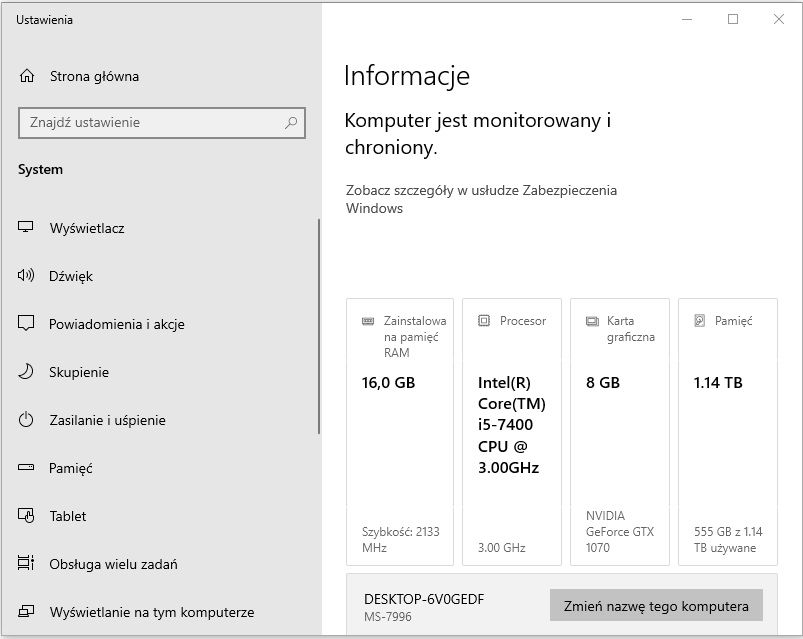Click the Zmień nazwę tego komputera button
The height and width of the screenshot is (639, 803).
click(x=656, y=606)
